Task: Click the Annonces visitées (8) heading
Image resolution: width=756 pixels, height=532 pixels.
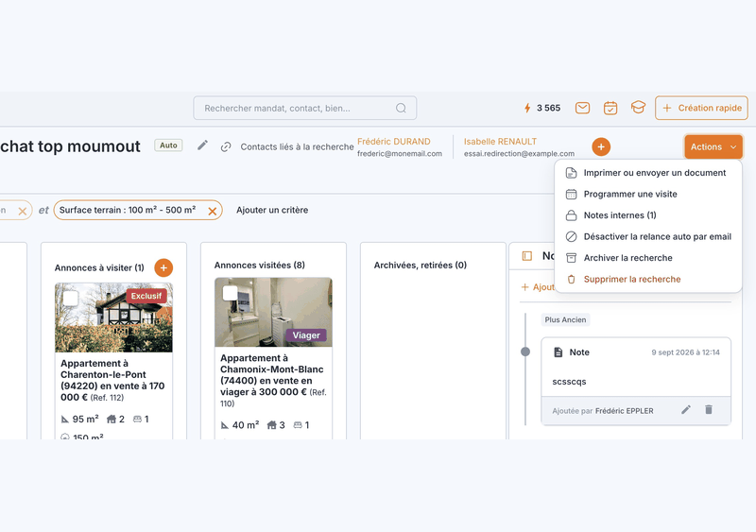Action: click(259, 265)
